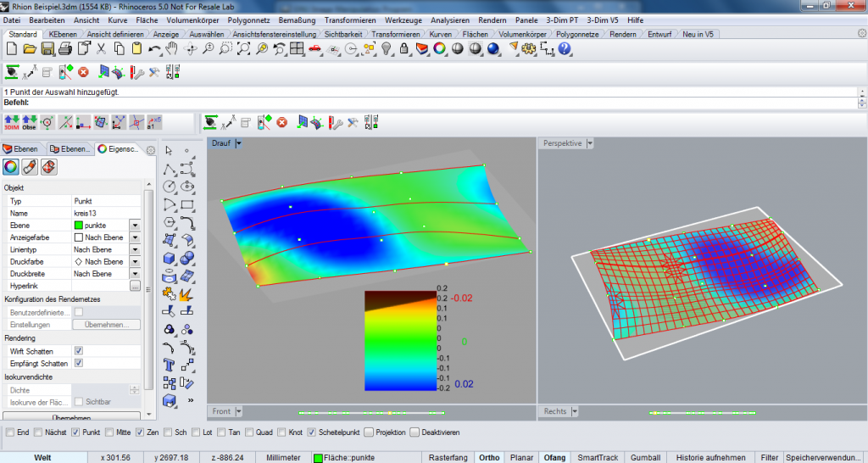Open the Datei menu
The image size is (868, 463).
pyautogui.click(x=12, y=20)
